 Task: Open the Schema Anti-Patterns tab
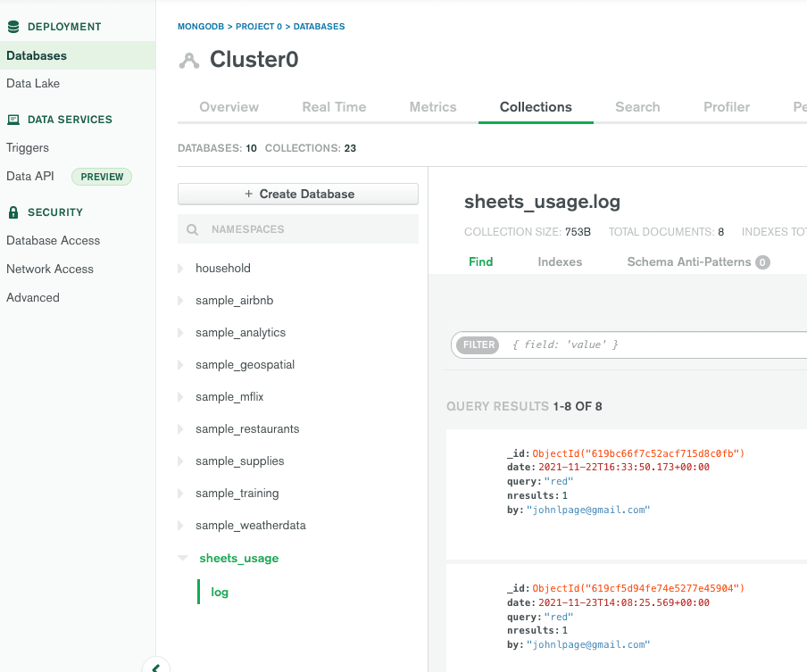688,262
